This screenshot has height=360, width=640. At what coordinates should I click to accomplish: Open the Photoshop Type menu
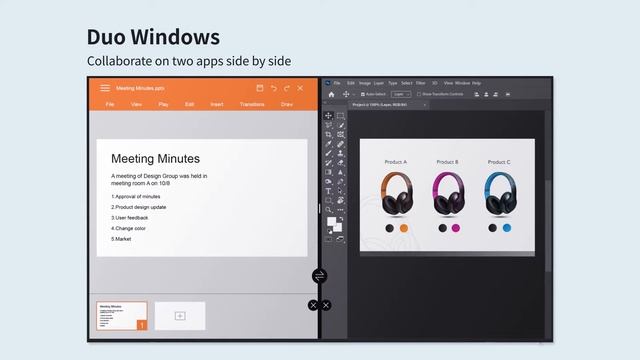point(393,83)
